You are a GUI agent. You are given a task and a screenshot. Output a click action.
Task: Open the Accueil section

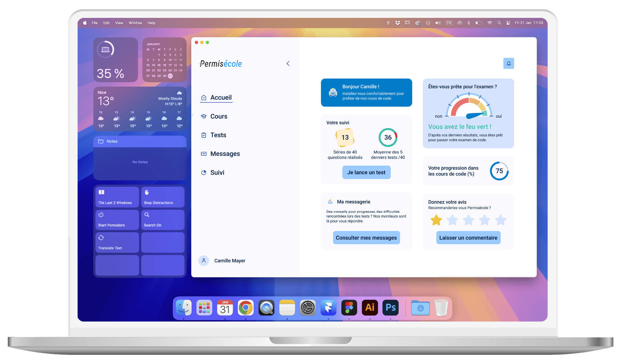coord(216,97)
